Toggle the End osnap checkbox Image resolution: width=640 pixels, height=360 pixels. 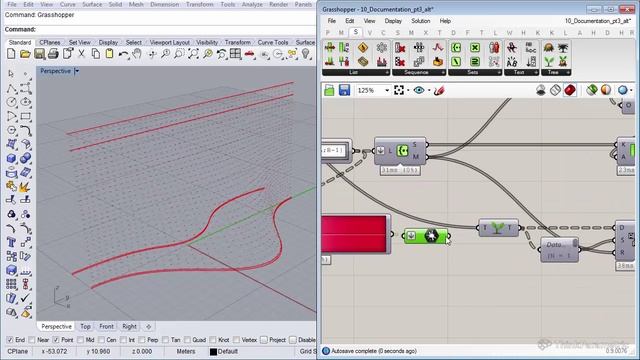(10, 340)
